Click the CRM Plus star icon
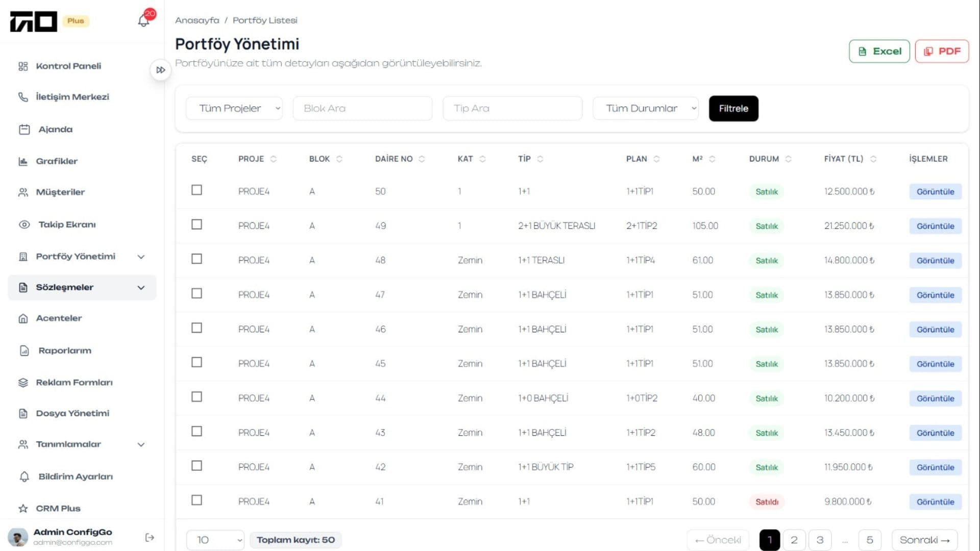Image resolution: width=980 pixels, height=551 pixels. [23, 508]
